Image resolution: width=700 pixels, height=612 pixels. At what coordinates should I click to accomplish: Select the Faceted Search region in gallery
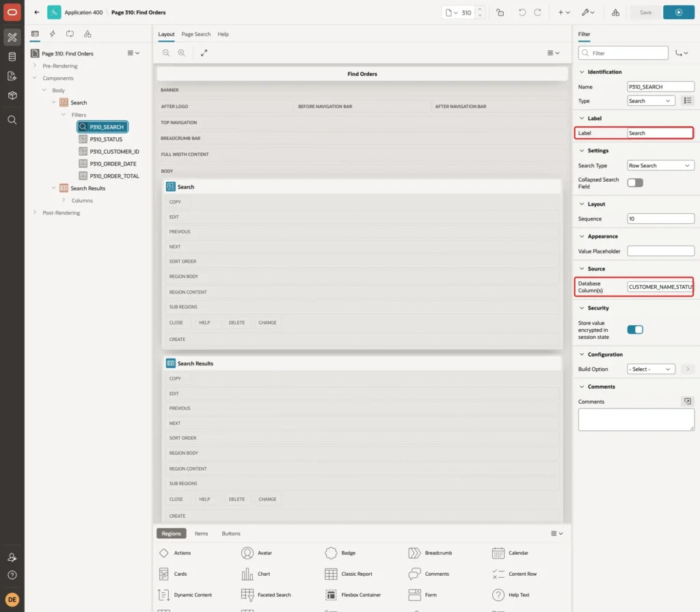pyautogui.click(x=266, y=595)
